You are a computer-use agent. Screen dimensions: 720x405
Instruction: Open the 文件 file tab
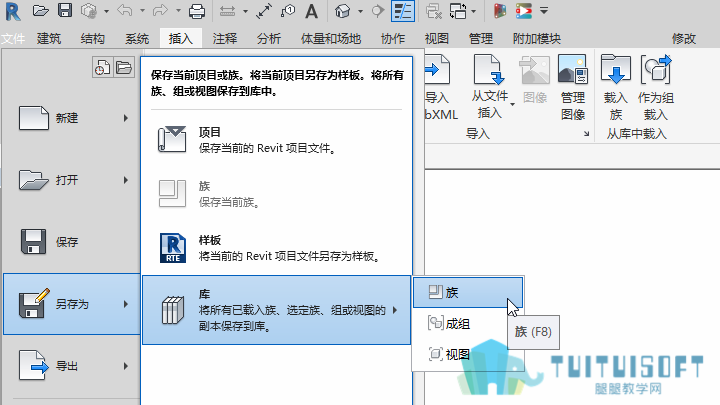[13, 39]
